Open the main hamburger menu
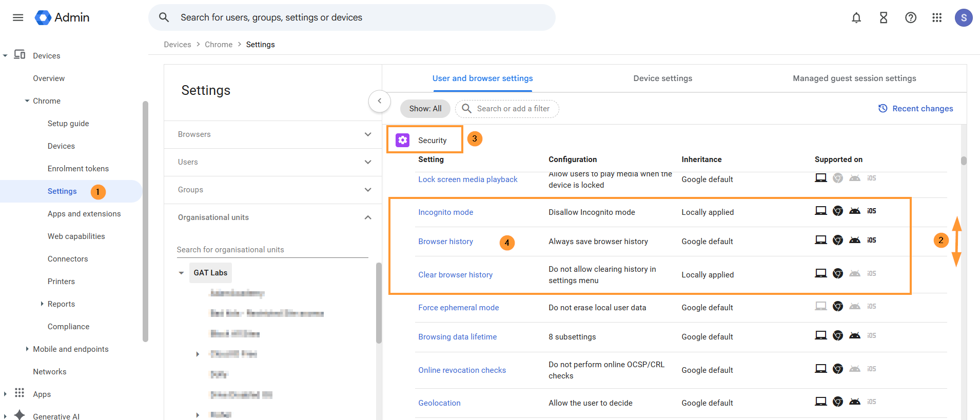Screen dimensions: 980x420 (x=18, y=17)
